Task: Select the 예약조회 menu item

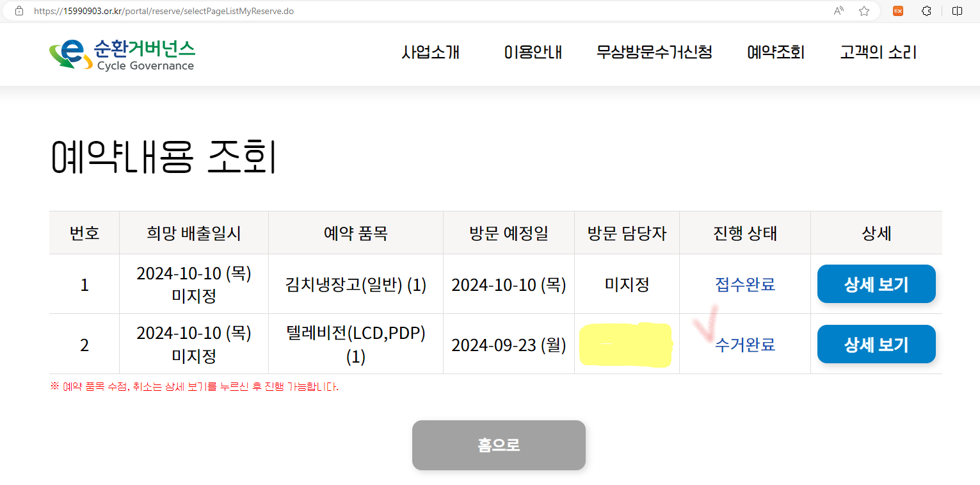Action: (x=776, y=53)
